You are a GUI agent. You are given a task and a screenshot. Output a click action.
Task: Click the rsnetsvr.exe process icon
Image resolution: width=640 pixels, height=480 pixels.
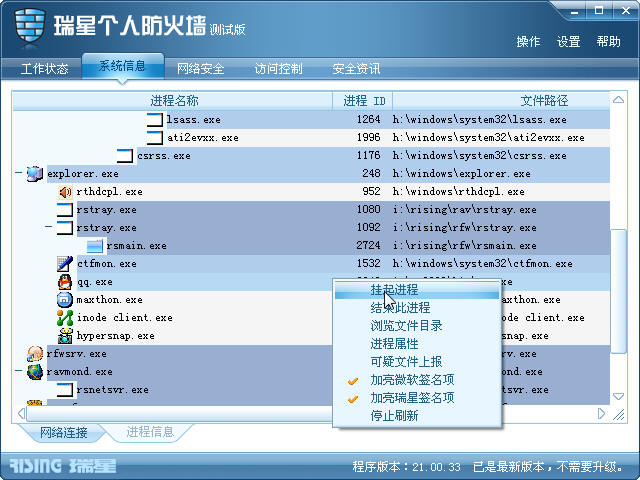click(65, 389)
